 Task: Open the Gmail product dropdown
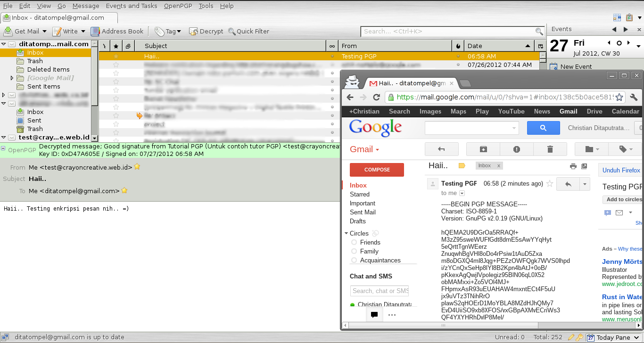pos(364,149)
